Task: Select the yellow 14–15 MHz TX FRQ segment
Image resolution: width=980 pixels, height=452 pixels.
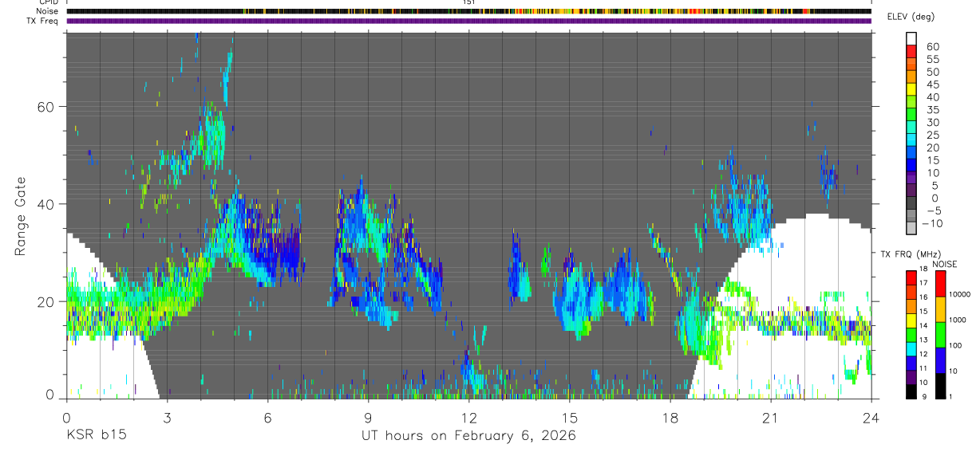Action: [911, 320]
